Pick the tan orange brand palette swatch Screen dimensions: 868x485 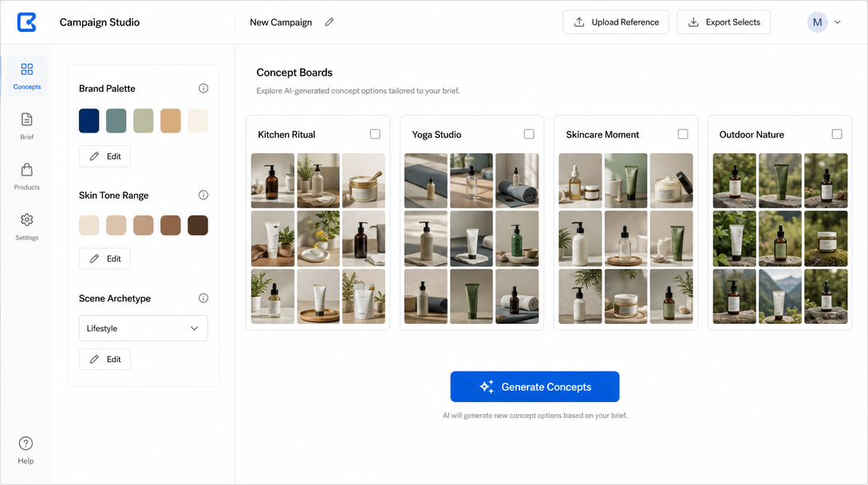[x=171, y=120]
